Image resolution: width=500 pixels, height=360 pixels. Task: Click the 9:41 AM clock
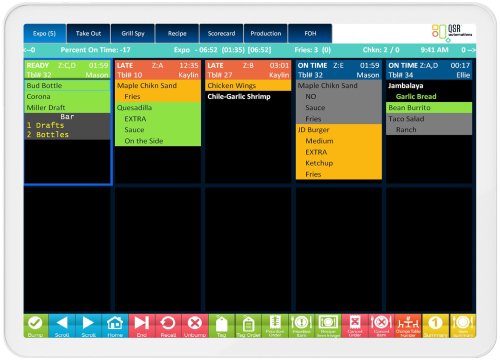434,50
